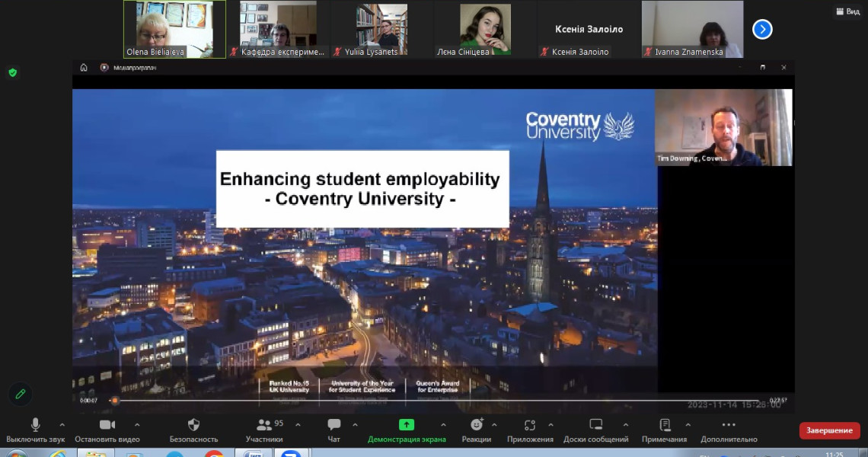Open screen share options arrow
Viewport: 868px width, 457px height.
[443, 425]
